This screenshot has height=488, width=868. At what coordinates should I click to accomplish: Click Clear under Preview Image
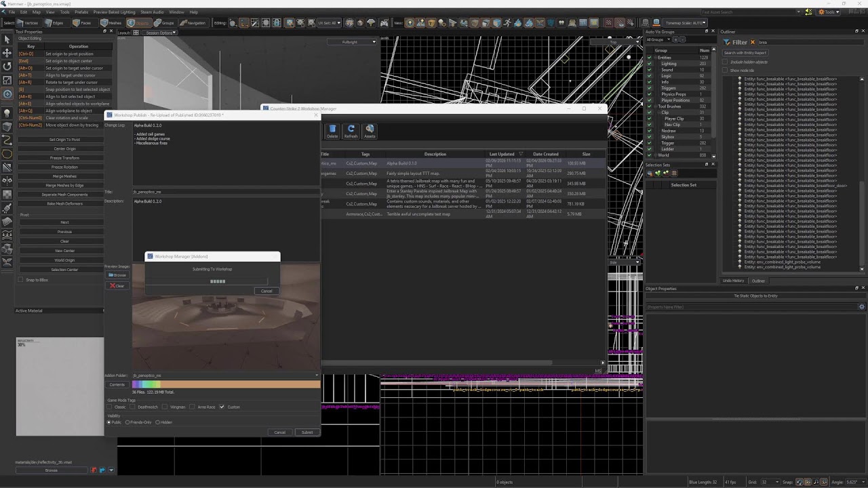pyautogui.click(x=118, y=285)
